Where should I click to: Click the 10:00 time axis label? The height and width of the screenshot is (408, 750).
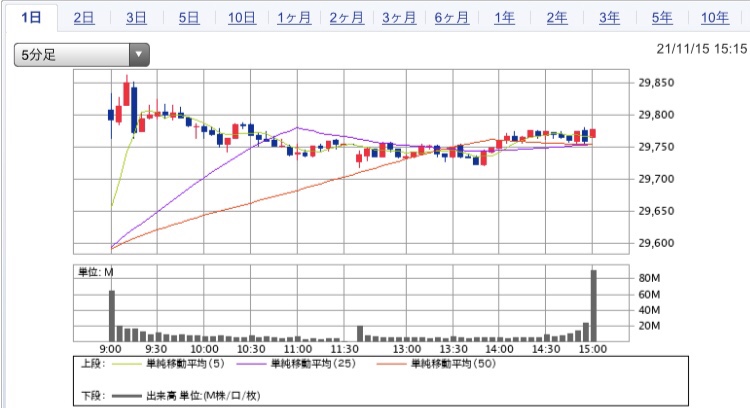click(x=204, y=349)
